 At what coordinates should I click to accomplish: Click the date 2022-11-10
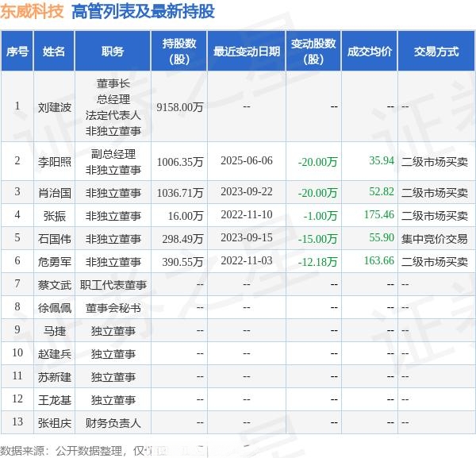pyautogui.click(x=247, y=214)
